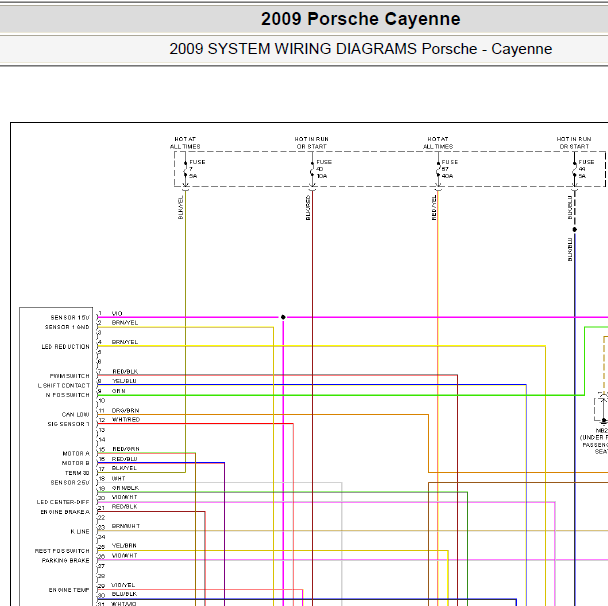The height and width of the screenshot is (606, 608).
Task: Select the FUSE 44 5A label
Action: pos(586,169)
